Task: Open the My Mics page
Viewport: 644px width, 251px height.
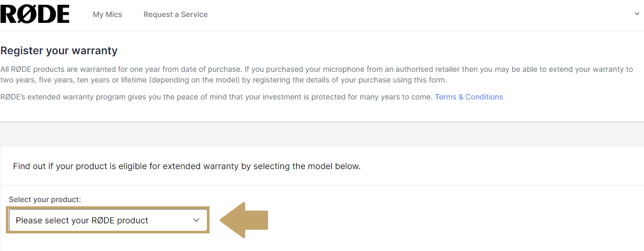Action: pos(107,14)
